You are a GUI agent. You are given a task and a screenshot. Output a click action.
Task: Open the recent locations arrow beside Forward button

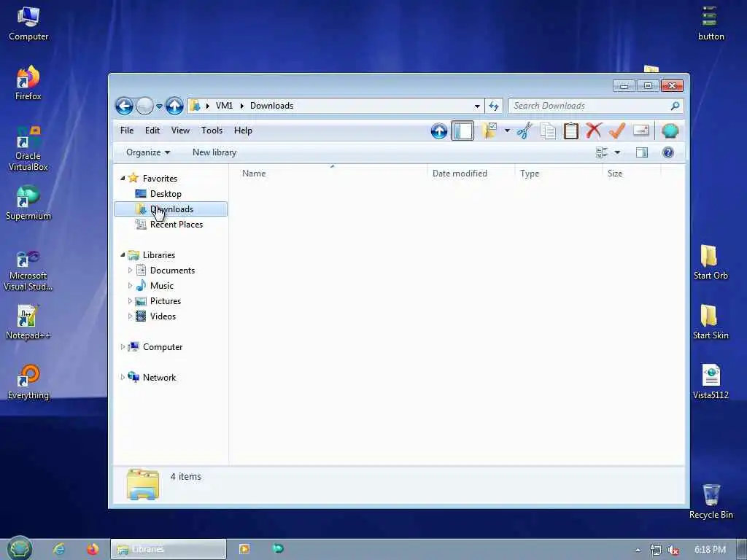coord(159,106)
